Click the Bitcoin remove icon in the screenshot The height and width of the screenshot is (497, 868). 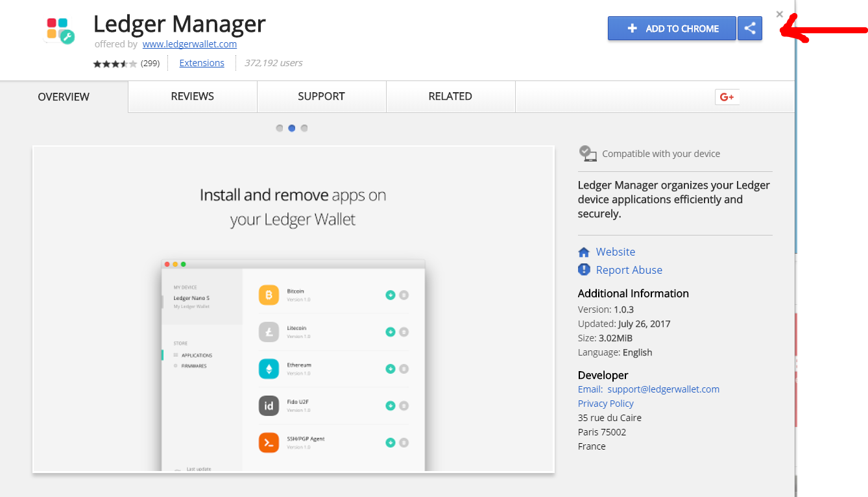click(x=404, y=295)
